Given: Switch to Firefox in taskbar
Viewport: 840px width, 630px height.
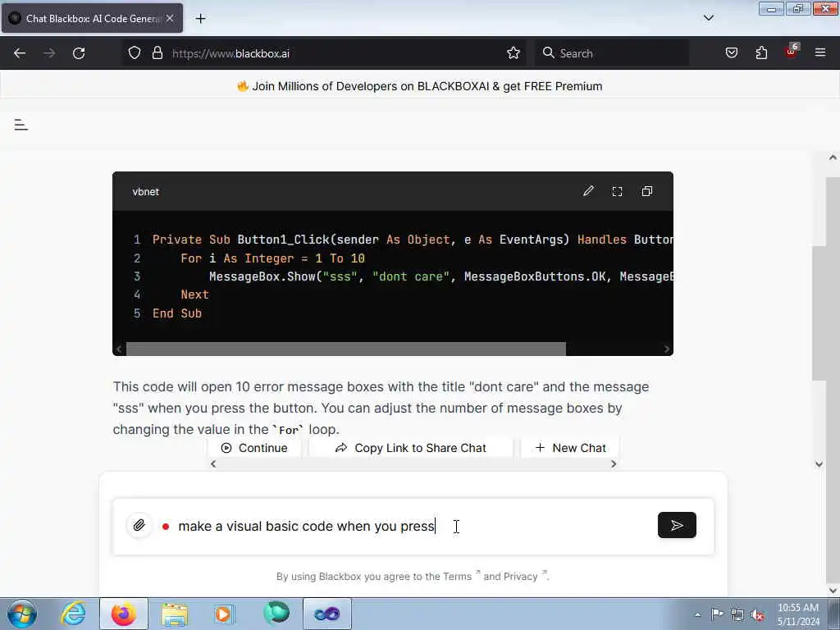Looking at the screenshot, I should pos(124,614).
